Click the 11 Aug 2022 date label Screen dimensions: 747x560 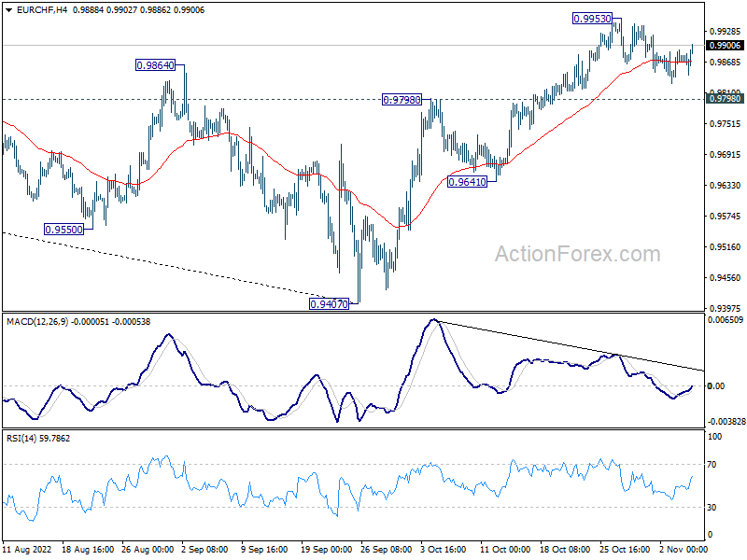tap(27, 549)
